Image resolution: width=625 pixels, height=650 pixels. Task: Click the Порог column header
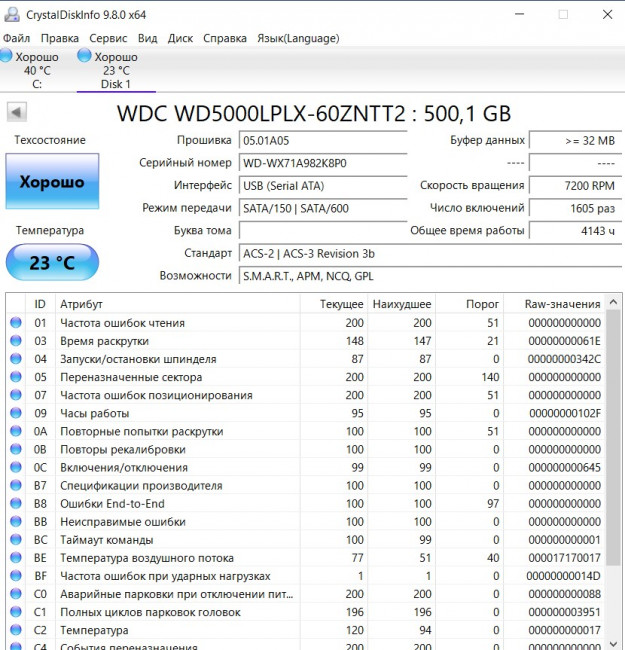[x=470, y=304]
